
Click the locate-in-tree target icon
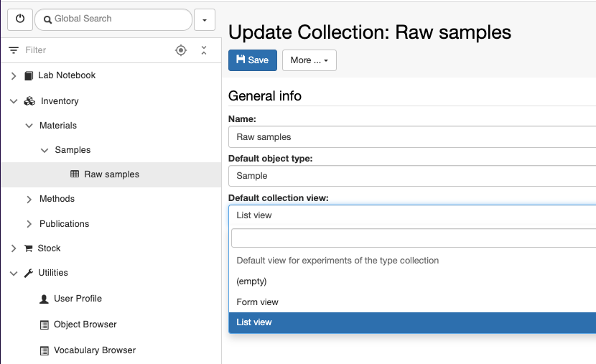[181, 50]
